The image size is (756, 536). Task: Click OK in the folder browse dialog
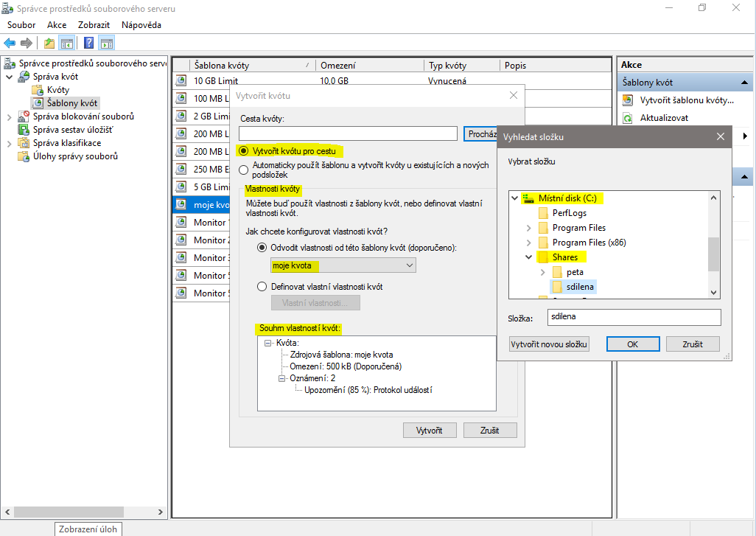click(632, 344)
